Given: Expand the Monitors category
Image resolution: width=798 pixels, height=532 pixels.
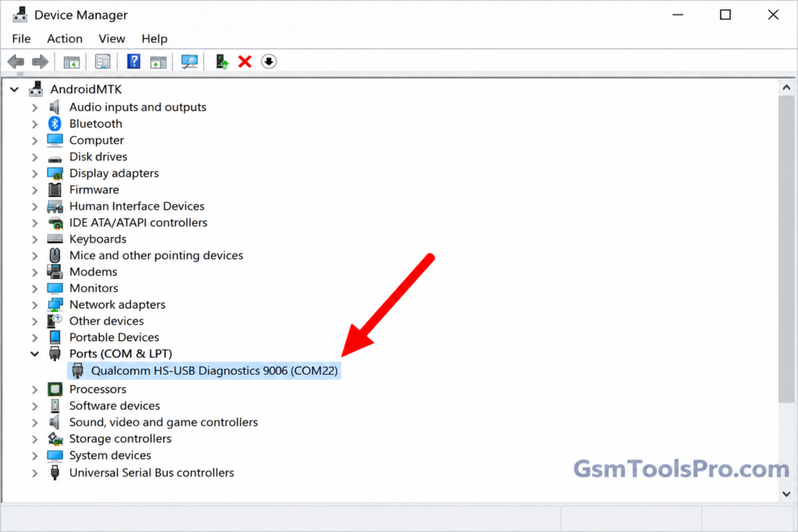Looking at the screenshot, I should tap(34, 288).
